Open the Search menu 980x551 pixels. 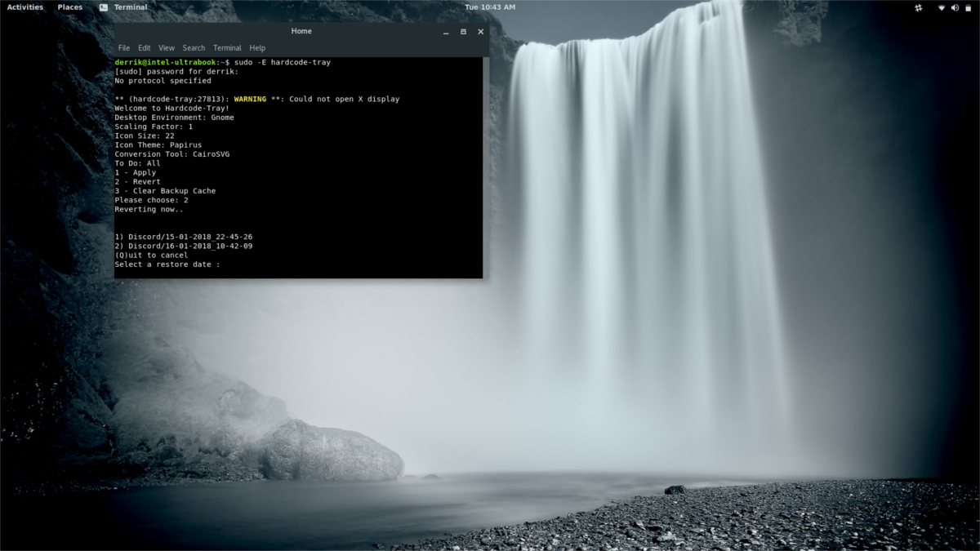194,48
